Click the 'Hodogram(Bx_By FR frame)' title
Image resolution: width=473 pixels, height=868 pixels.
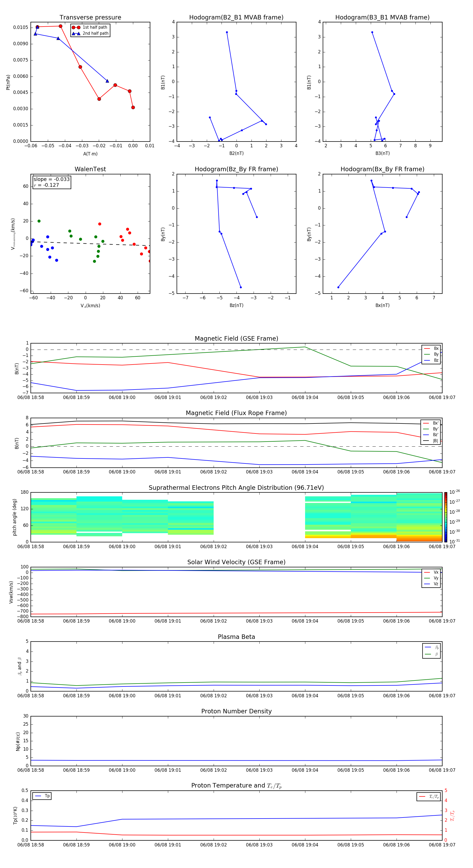[382, 169]
